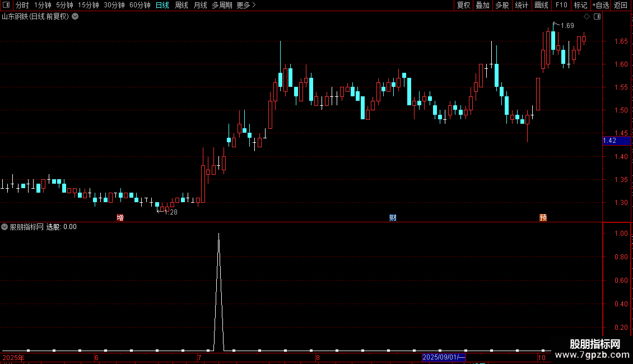Open the 复权 adjustment menu
The image size is (633, 364).
coord(463,5)
